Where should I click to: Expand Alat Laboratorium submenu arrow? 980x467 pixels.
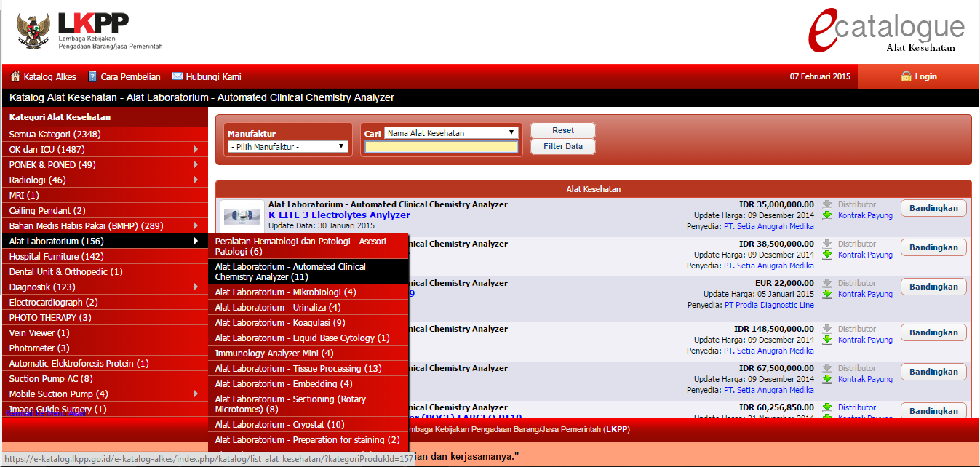click(x=196, y=241)
